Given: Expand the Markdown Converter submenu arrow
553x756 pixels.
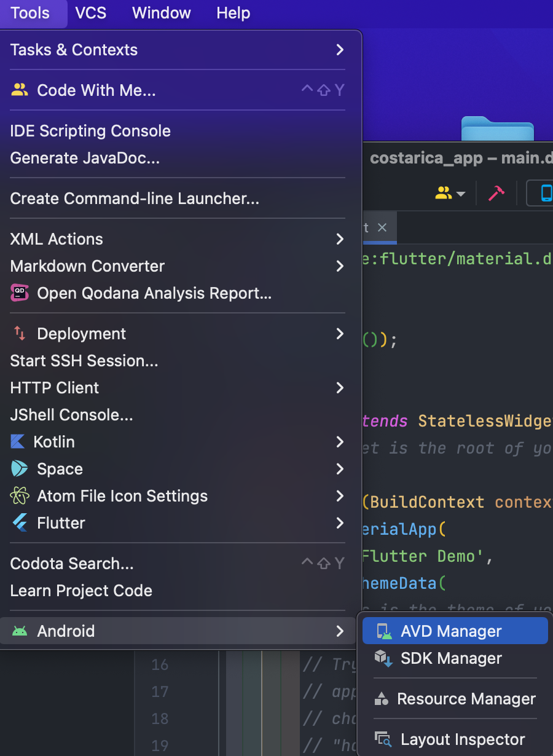Looking at the screenshot, I should 340,266.
